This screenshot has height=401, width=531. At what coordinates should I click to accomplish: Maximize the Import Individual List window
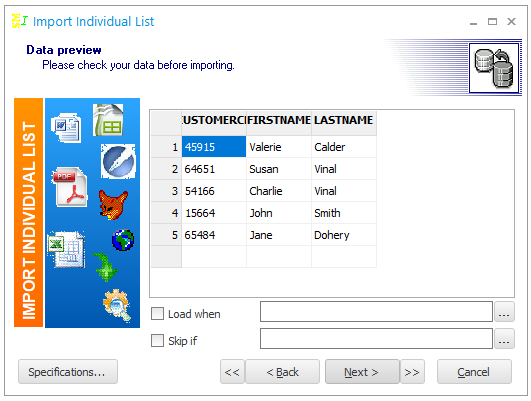492,22
